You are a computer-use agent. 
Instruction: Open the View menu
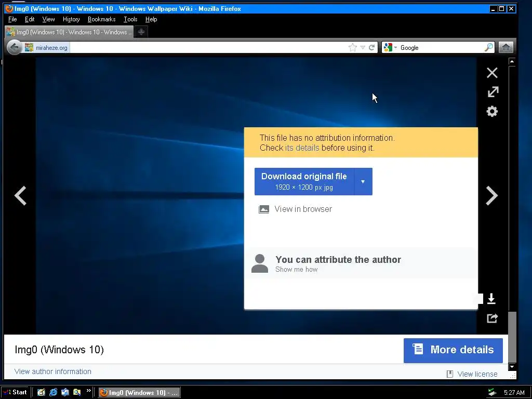(x=48, y=19)
